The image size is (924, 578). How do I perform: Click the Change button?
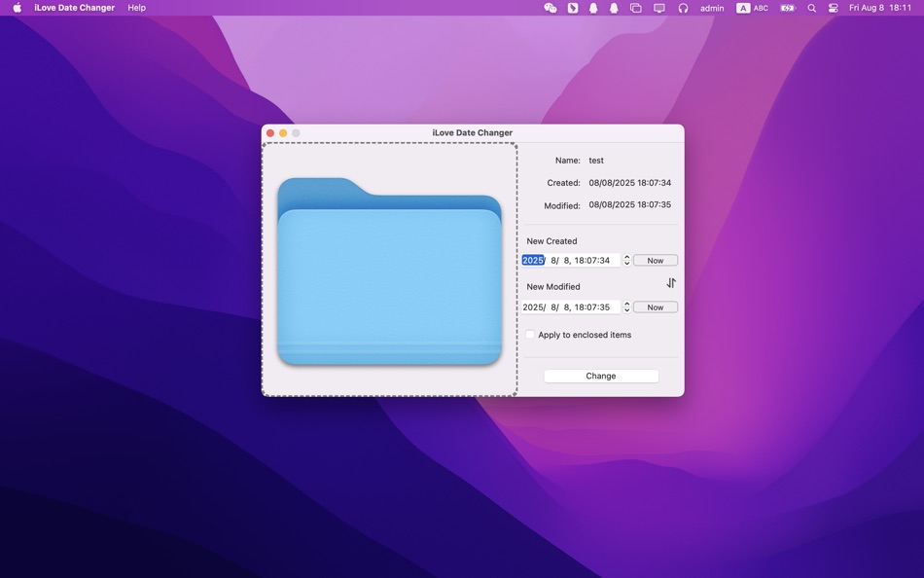pos(600,376)
